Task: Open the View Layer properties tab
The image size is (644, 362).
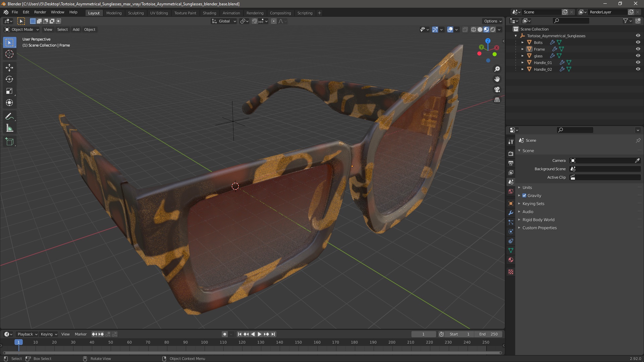Action: coord(511,172)
